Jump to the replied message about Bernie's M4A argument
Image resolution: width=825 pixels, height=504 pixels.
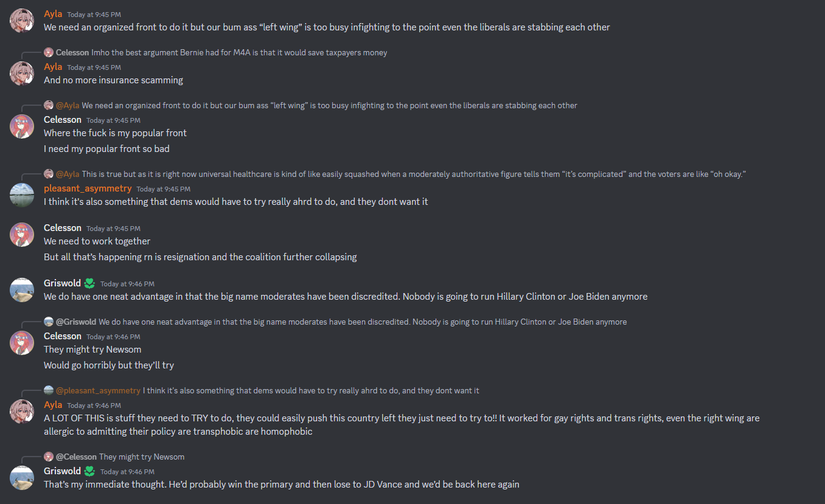[x=239, y=52]
